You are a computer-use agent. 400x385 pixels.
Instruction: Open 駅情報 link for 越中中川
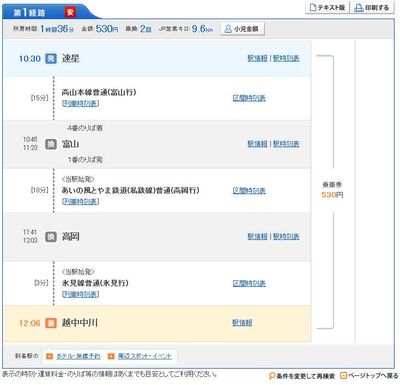242,323
